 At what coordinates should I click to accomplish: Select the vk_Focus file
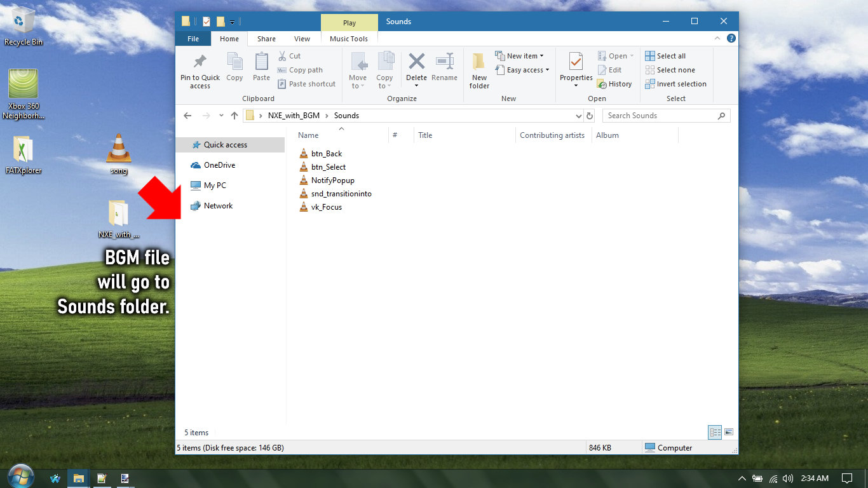click(x=321, y=207)
